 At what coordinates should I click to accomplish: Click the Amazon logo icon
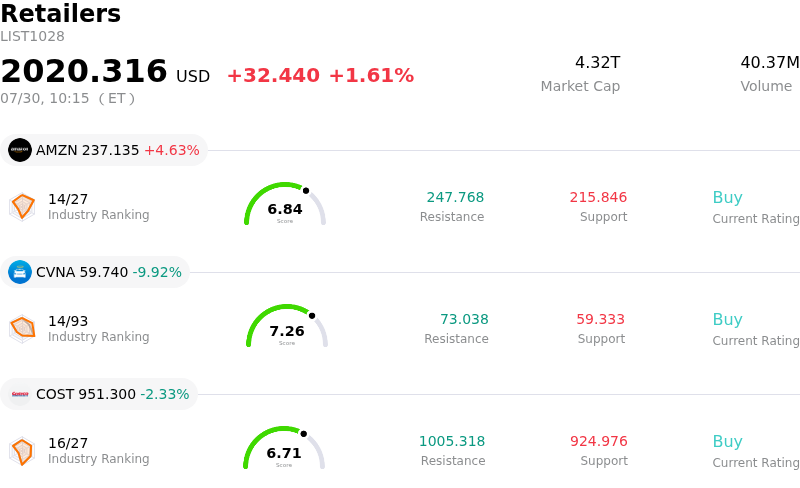point(20,150)
